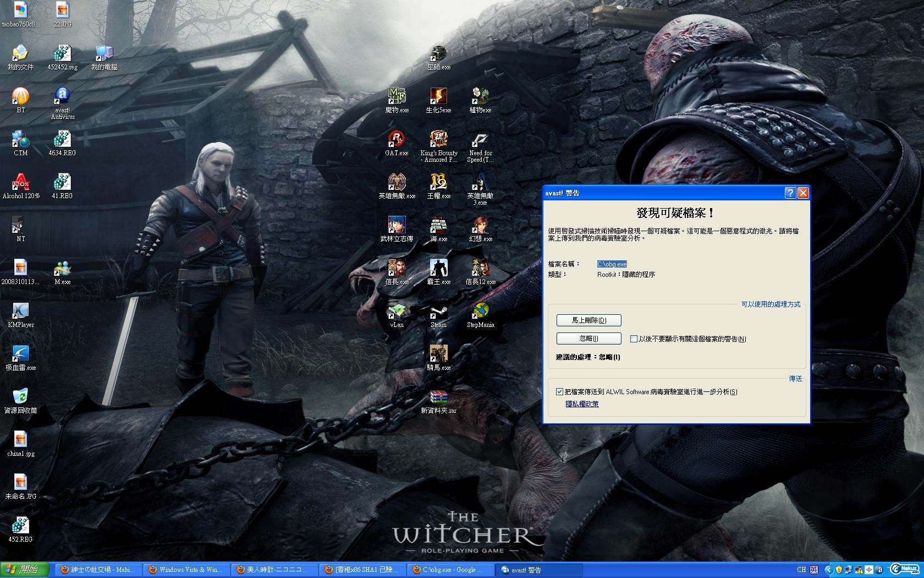Open 4634.REG desktop icon
The height and width of the screenshot is (578, 924).
point(62,143)
